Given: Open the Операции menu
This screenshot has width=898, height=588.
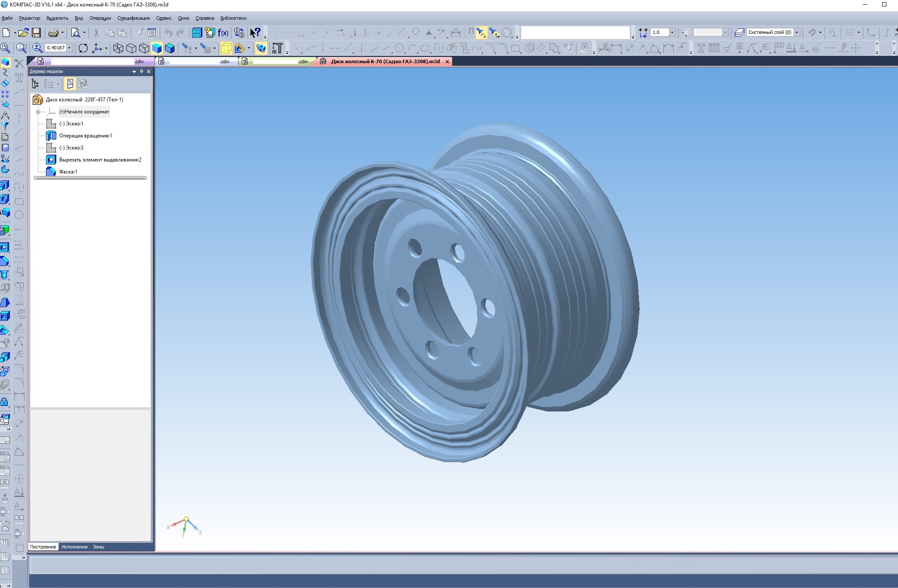Looking at the screenshot, I should click(x=100, y=18).
